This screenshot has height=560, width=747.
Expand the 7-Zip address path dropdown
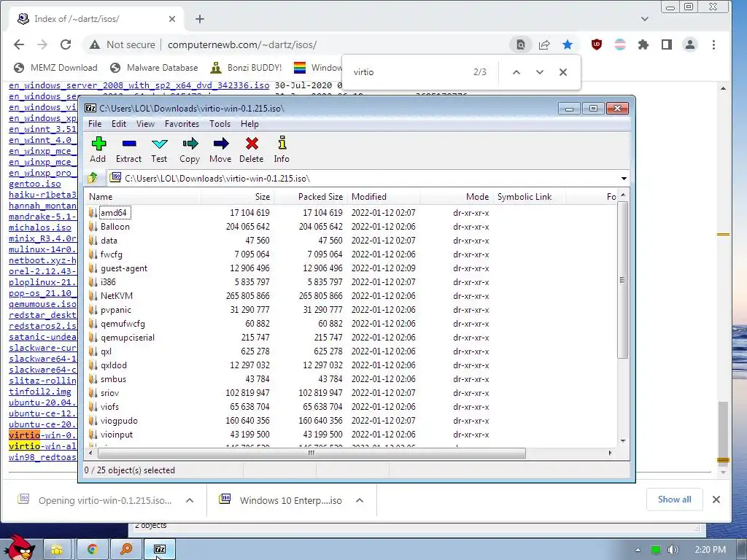624,179
